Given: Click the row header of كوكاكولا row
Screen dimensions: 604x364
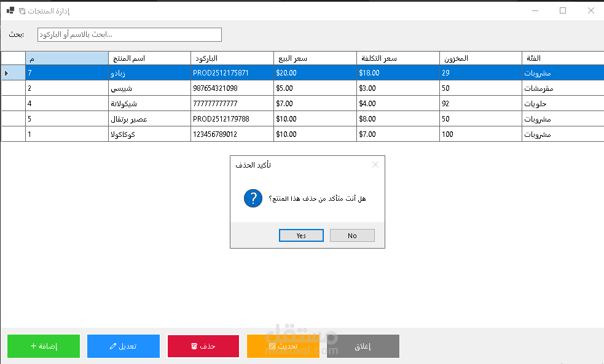Looking at the screenshot, I should [x=14, y=134].
